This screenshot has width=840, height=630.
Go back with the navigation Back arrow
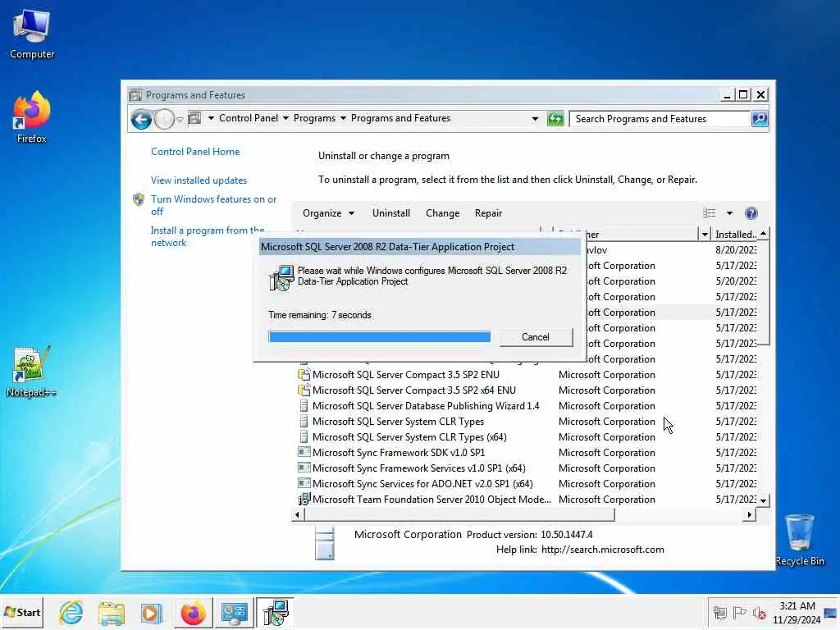[x=141, y=119]
